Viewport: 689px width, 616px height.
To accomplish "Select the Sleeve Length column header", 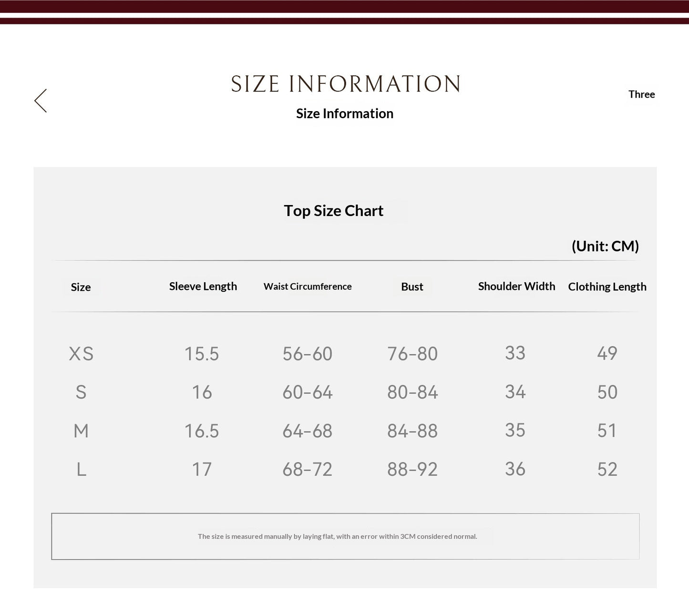I will pyautogui.click(x=203, y=286).
